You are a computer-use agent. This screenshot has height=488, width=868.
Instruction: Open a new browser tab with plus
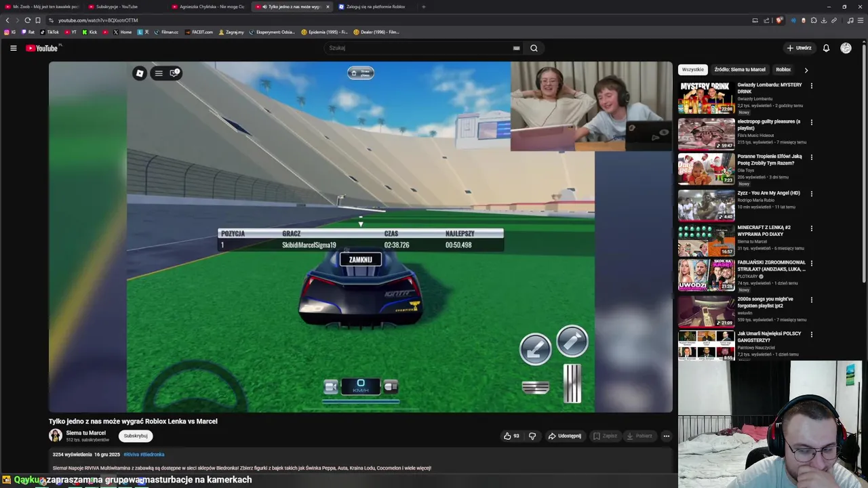[424, 7]
